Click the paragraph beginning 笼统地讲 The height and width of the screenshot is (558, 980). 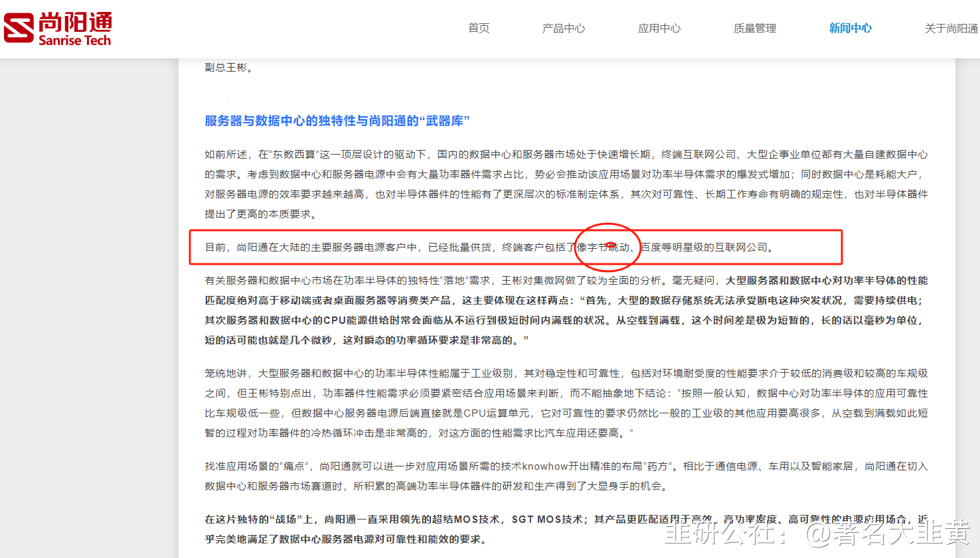tap(566, 403)
